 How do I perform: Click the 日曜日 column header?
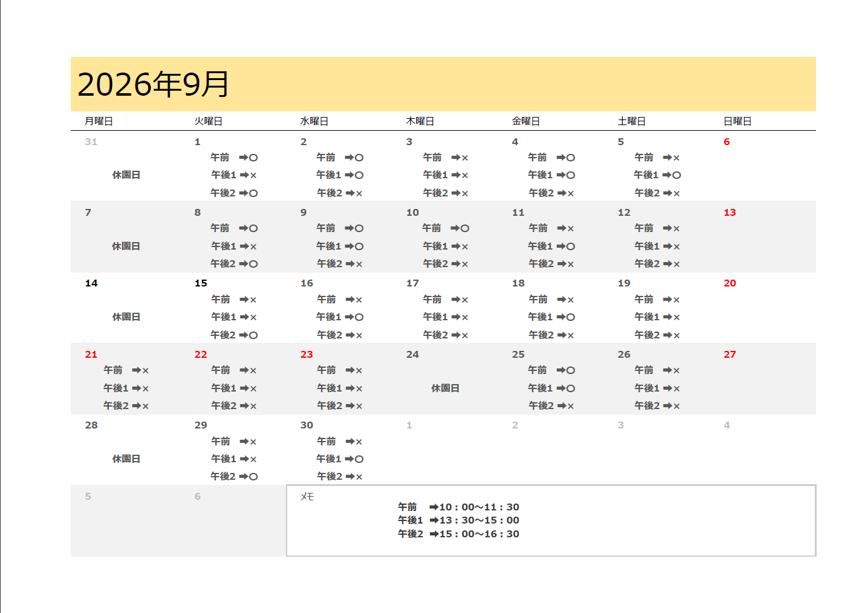coord(737,121)
